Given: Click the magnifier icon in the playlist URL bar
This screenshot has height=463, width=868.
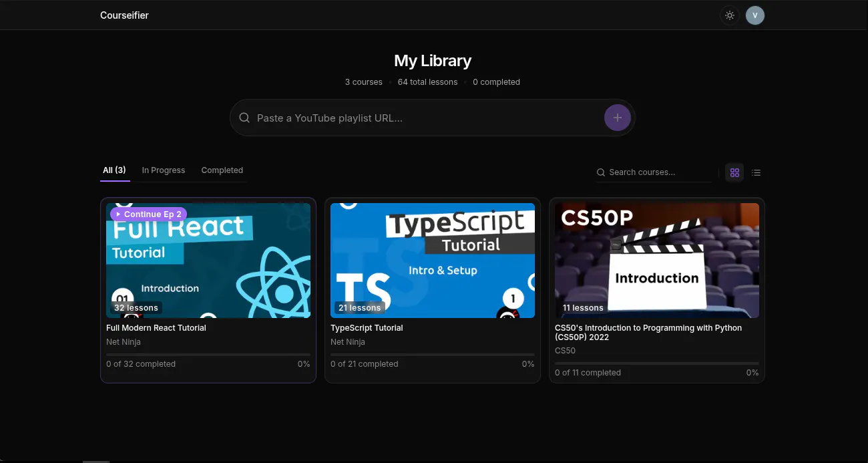Looking at the screenshot, I should [x=245, y=118].
